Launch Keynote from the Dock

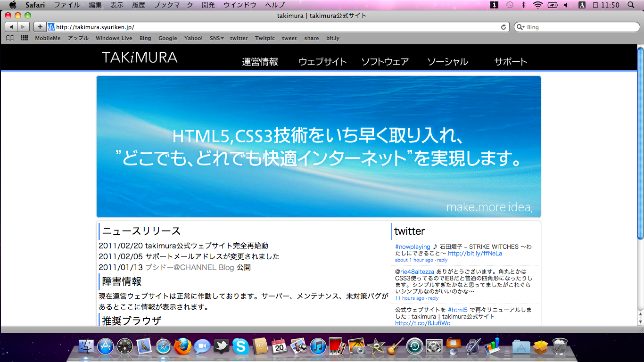pos(453,347)
